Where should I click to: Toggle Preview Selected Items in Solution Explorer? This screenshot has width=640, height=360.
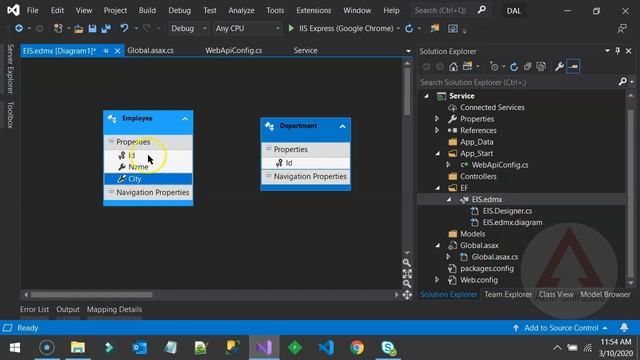click(573, 66)
